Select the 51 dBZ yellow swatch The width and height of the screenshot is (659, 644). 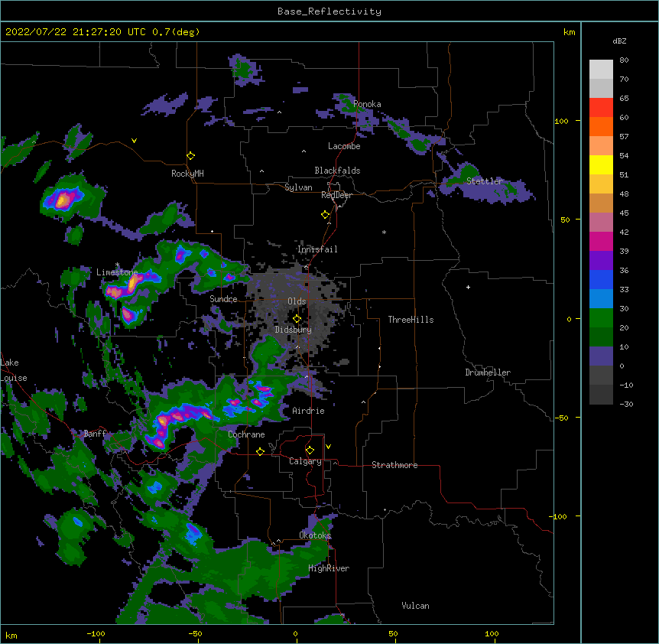[x=601, y=164]
